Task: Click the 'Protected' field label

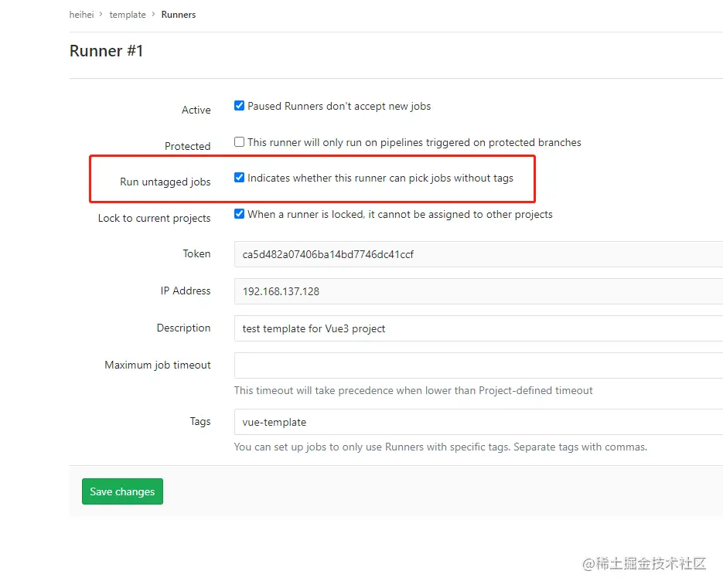Action: 188,146
